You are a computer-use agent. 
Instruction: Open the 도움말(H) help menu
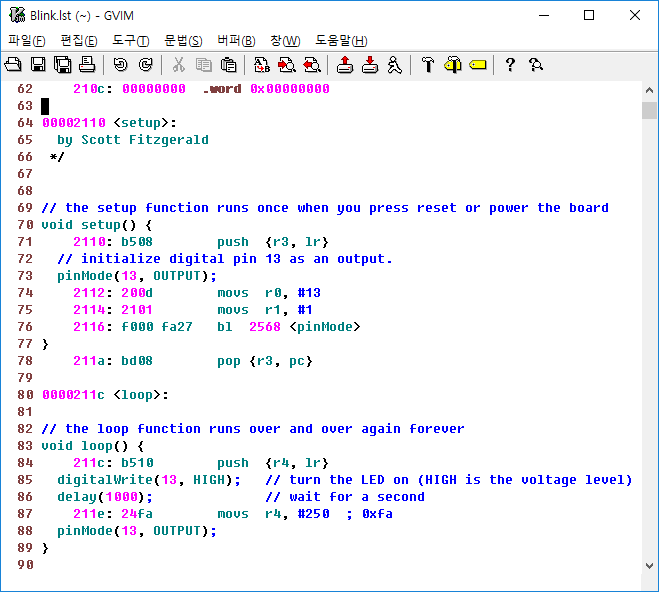pyautogui.click(x=341, y=41)
